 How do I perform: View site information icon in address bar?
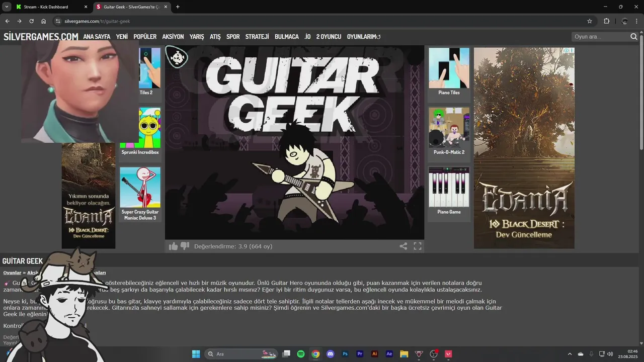(x=58, y=21)
